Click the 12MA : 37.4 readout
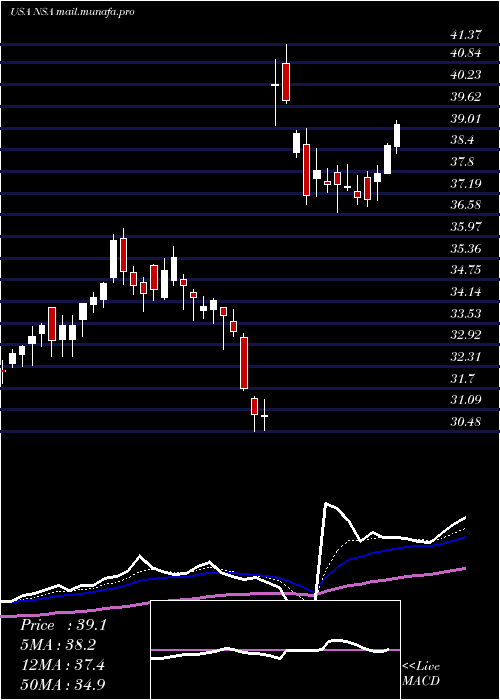The height and width of the screenshot is (700, 500). [x=62, y=665]
